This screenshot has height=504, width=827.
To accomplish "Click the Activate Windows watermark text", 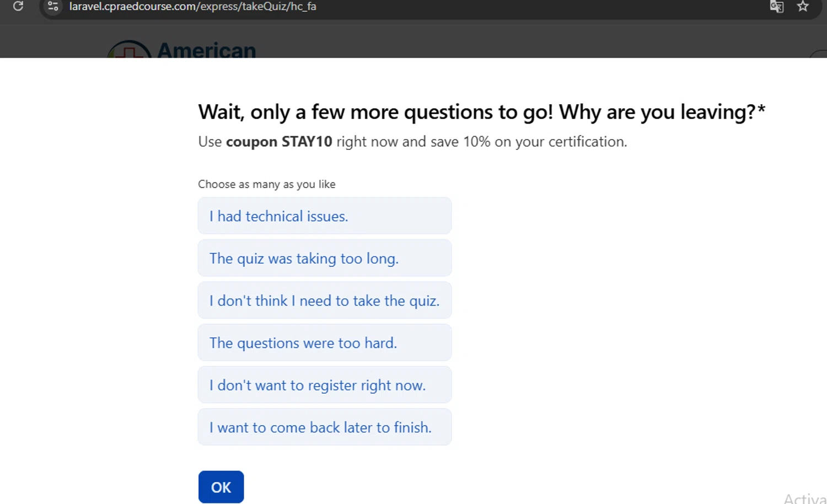I will 804,498.
